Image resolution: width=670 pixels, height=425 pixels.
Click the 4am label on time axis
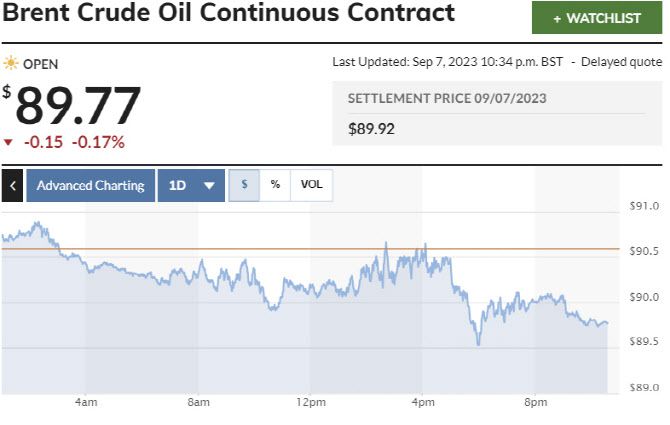click(x=86, y=403)
